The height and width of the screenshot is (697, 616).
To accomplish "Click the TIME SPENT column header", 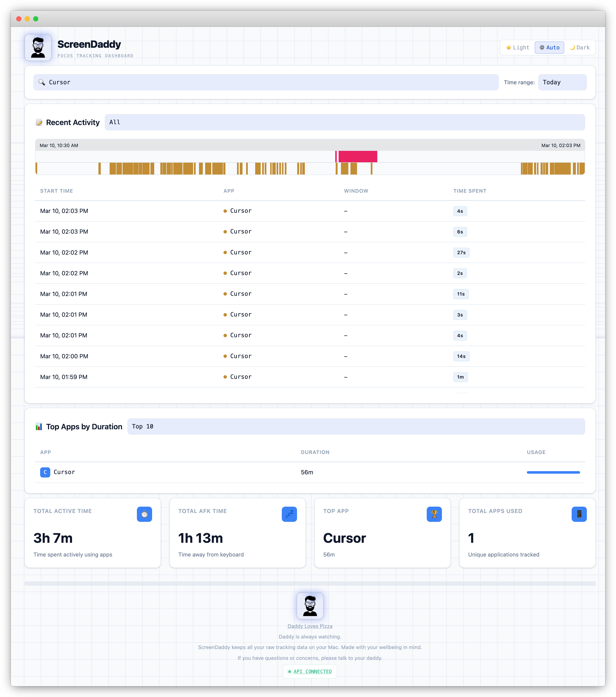I will (x=470, y=191).
